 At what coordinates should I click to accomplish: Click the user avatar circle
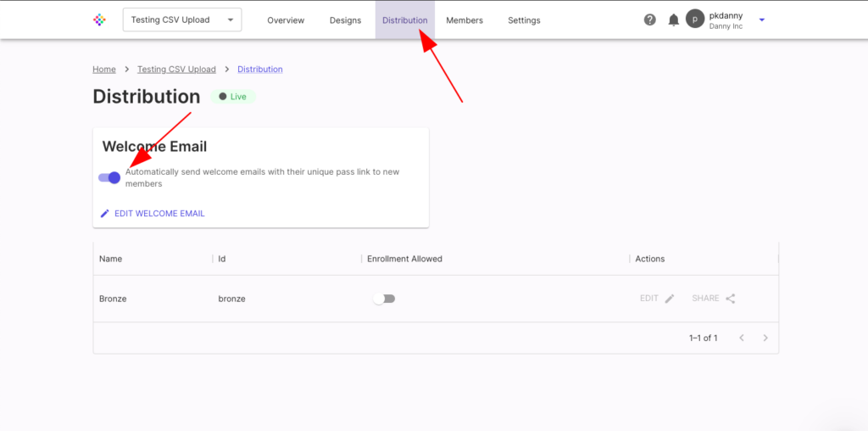[695, 20]
